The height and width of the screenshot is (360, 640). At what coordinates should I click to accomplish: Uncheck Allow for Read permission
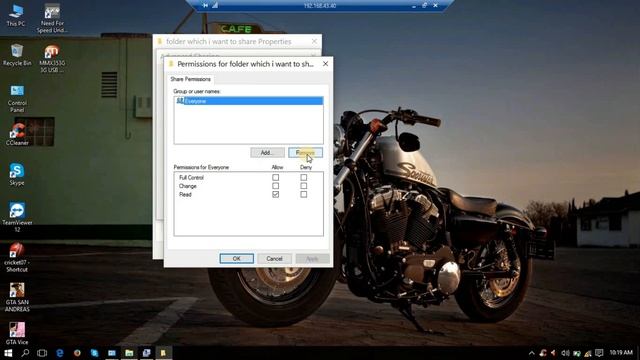(276, 195)
